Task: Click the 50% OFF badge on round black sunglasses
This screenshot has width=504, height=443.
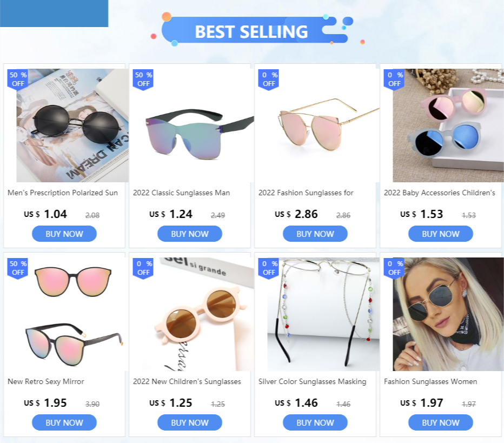Action: 18,80
